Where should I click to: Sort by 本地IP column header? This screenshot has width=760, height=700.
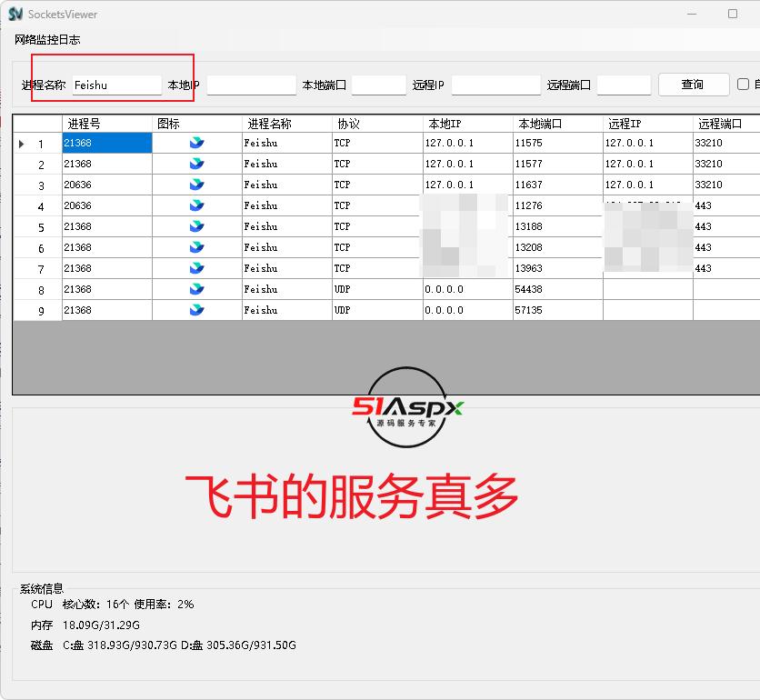tap(468, 124)
